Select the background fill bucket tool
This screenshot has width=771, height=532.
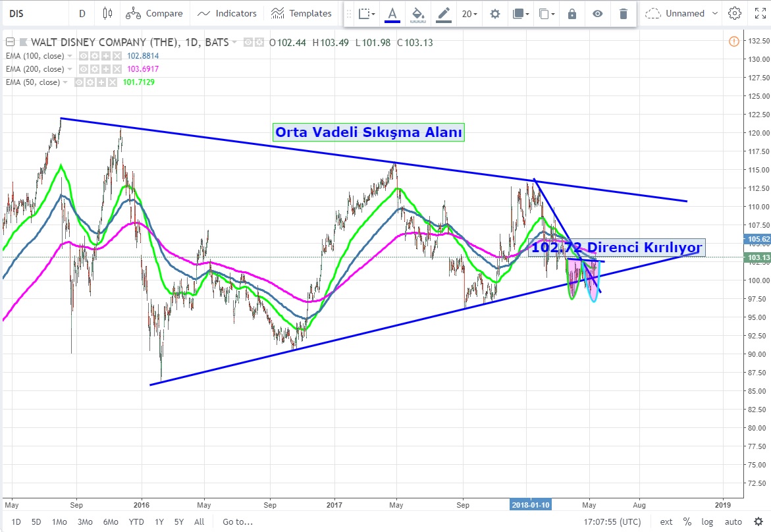click(x=417, y=13)
